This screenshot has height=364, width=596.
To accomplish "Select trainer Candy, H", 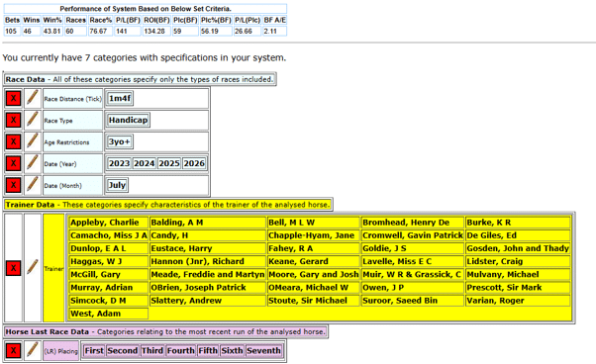I will click(208, 235).
